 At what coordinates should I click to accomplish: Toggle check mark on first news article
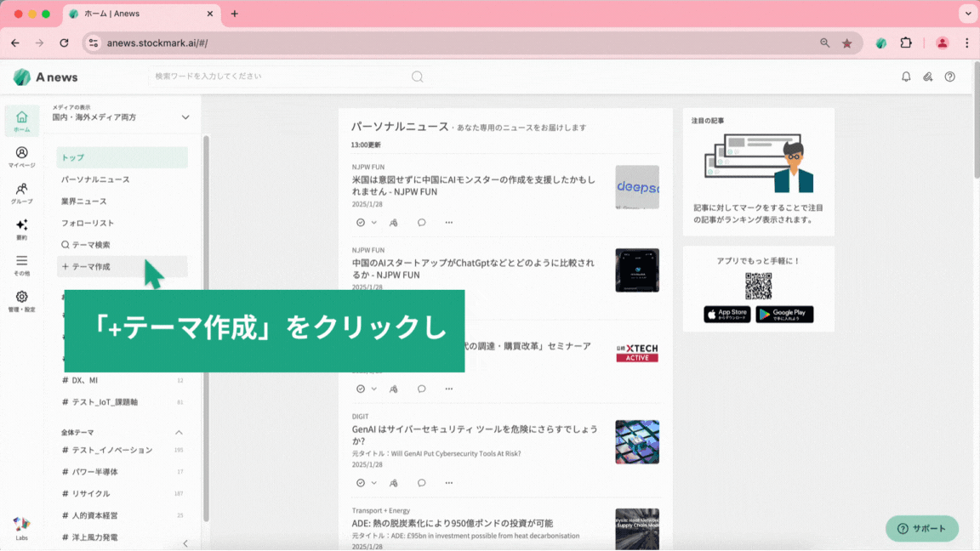click(x=361, y=223)
